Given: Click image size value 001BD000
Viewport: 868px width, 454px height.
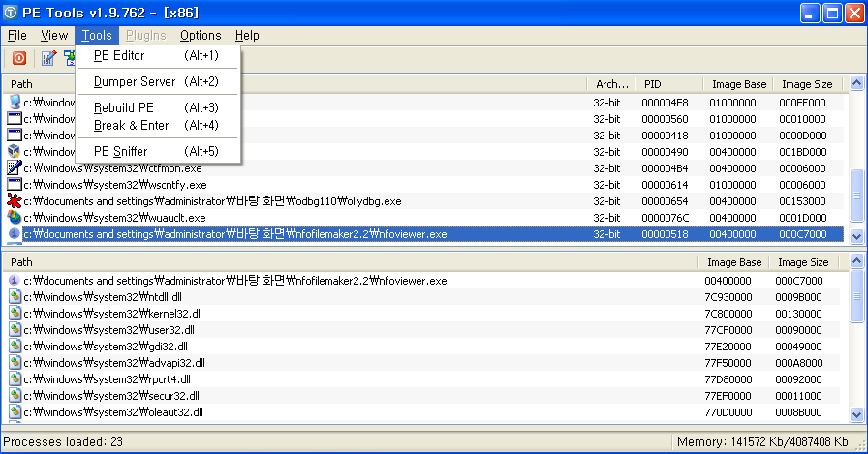Looking at the screenshot, I should click(803, 152).
